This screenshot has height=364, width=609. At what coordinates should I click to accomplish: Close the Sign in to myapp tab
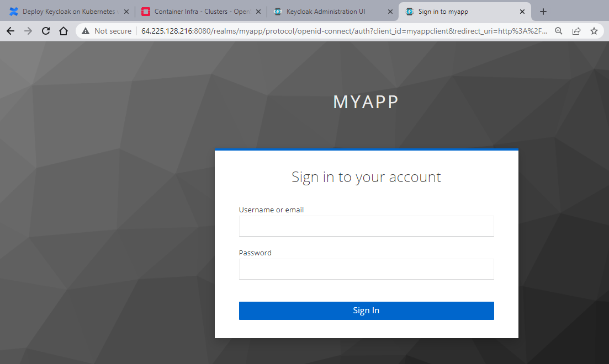[522, 12]
